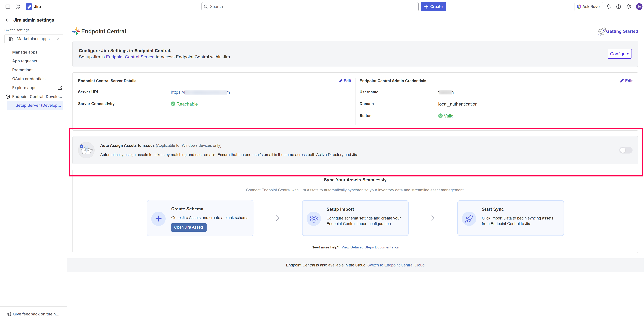644x321 pixels.
Task: Enable Auto Assign Assets to issues toggle
Action: point(625,150)
